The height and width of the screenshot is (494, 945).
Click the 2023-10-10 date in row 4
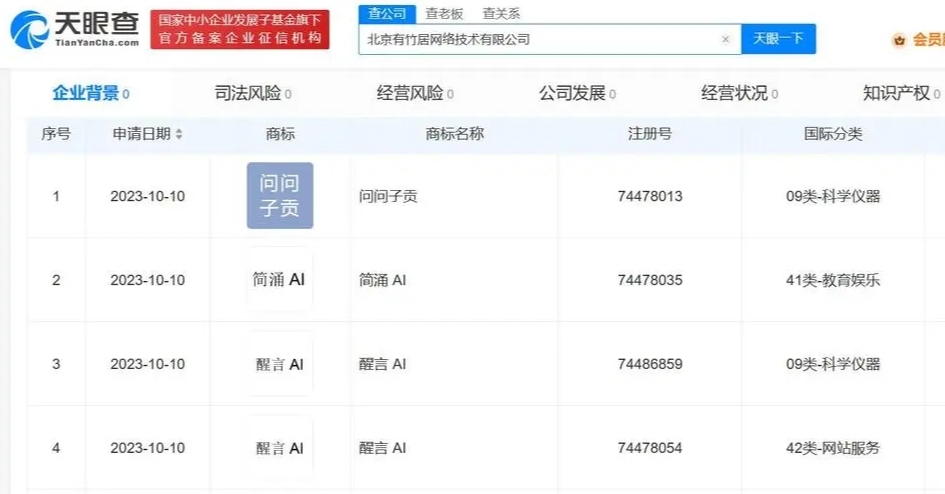click(148, 448)
